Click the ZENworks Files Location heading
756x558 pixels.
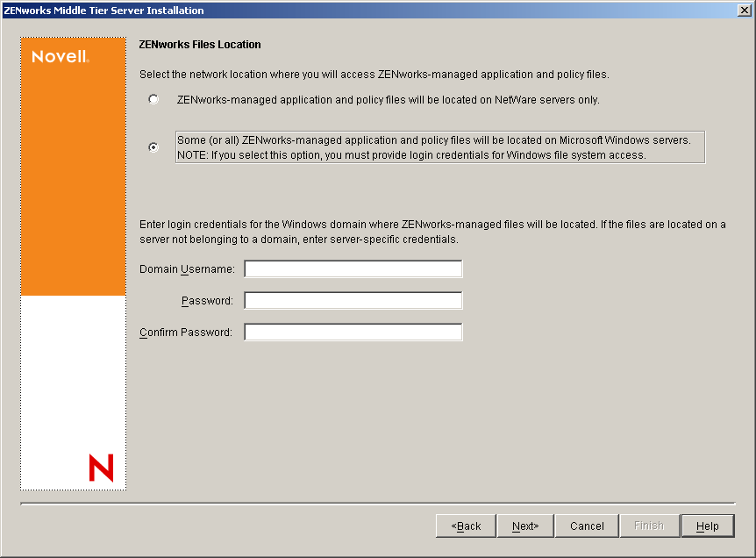pos(199,44)
